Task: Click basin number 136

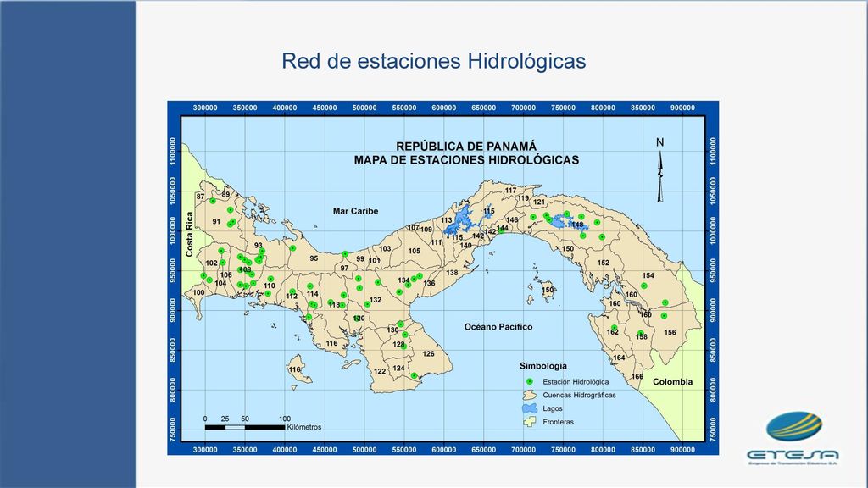Action: pyautogui.click(x=429, y=283)
